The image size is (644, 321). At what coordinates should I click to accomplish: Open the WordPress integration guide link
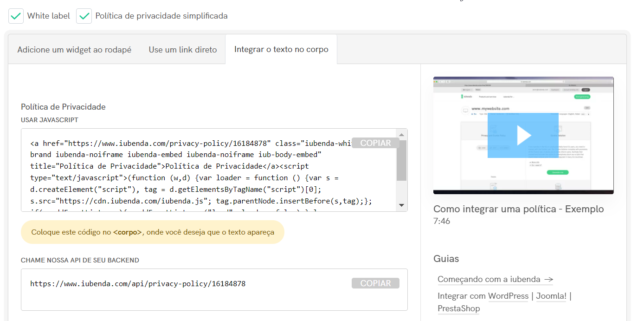pos(508,296)
